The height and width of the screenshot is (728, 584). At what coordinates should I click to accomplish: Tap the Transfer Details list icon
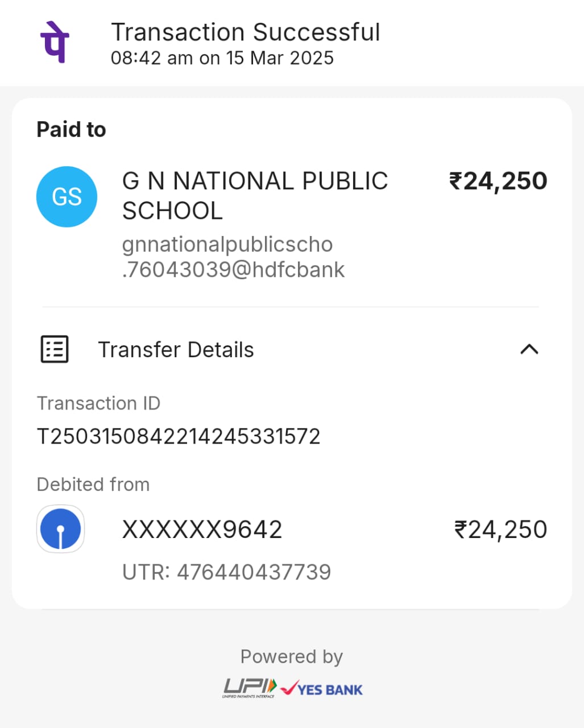point(55,349)
